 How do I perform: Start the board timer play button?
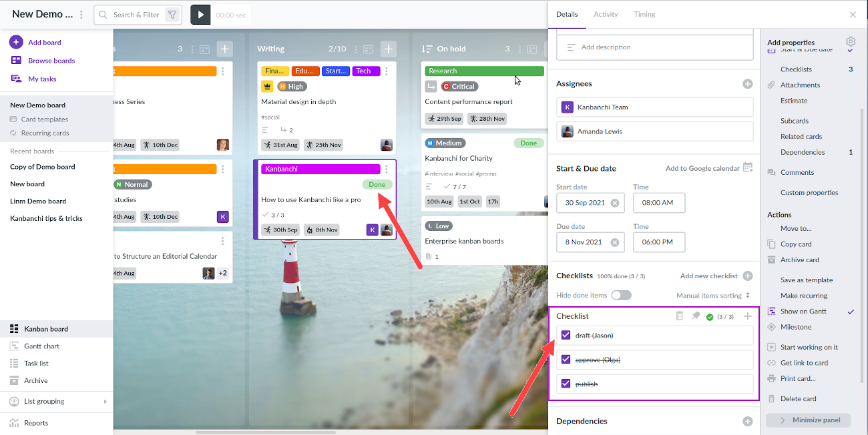pyautogui.click(x=200, y=15)
